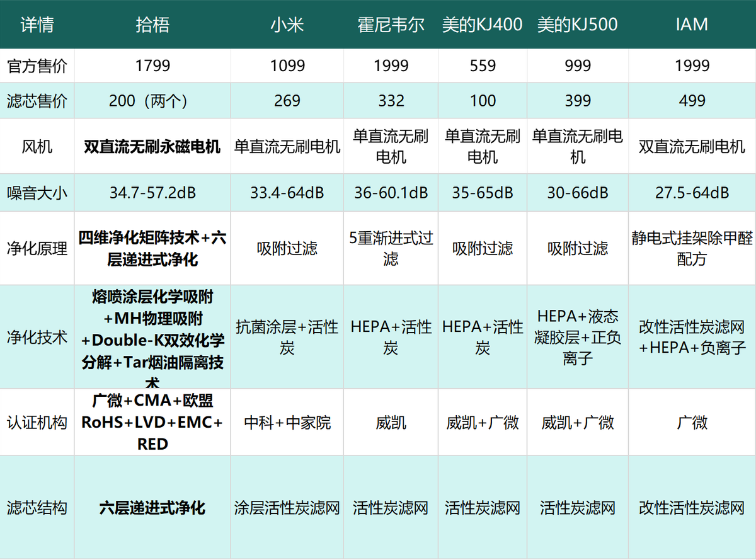The height and width of the screenshot is (560, 756).
Task: Click the 认证机构 row label
Action: tap(37, 422)
